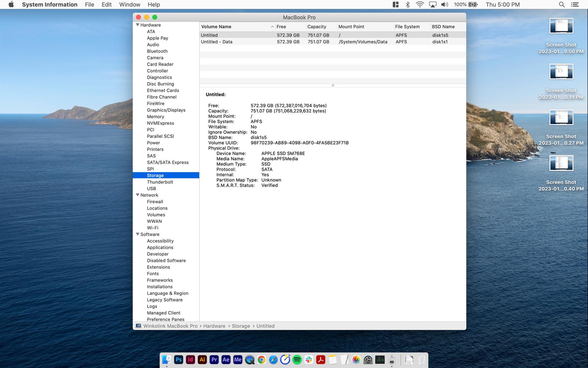
Task: Open Photos app in the Dock
Action: pos(356,359)
